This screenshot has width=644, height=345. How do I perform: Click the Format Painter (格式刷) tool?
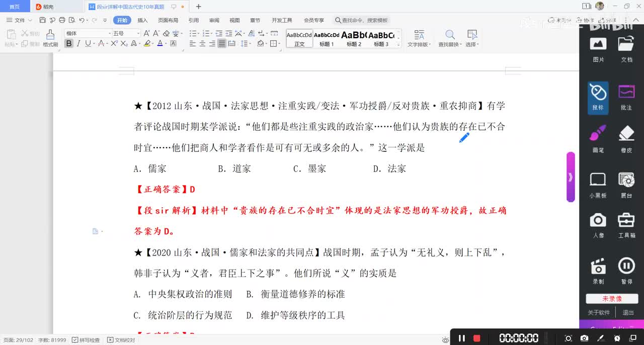point(50,38)
